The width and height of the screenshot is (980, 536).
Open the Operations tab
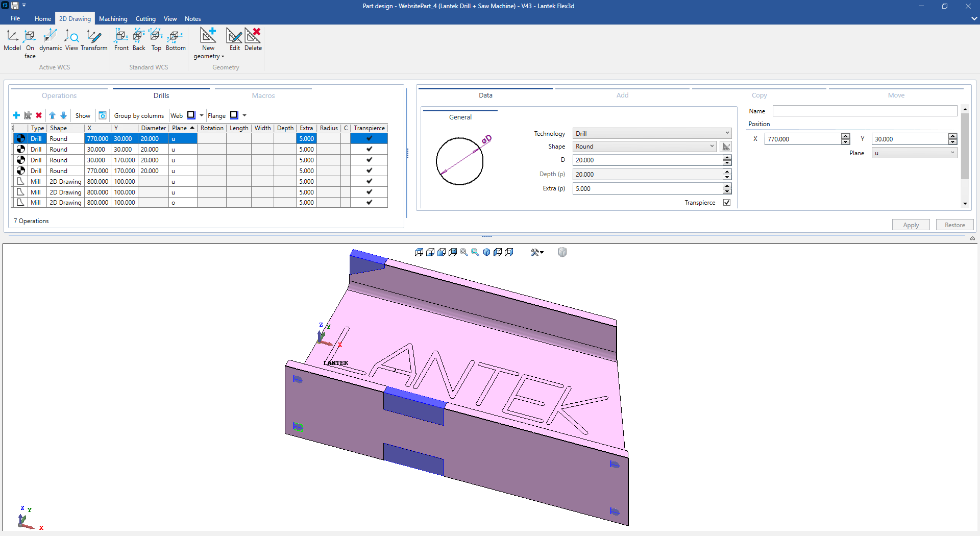[x=59, y=95]
